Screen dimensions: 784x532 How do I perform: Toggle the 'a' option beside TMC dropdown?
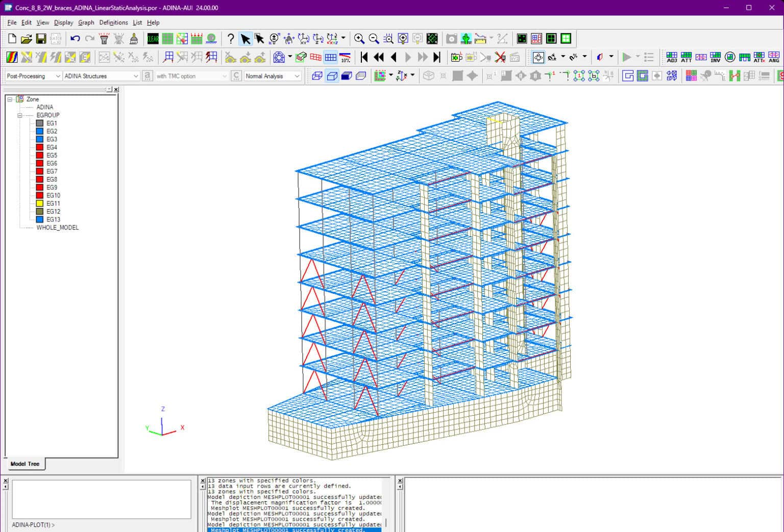(147, 75)
